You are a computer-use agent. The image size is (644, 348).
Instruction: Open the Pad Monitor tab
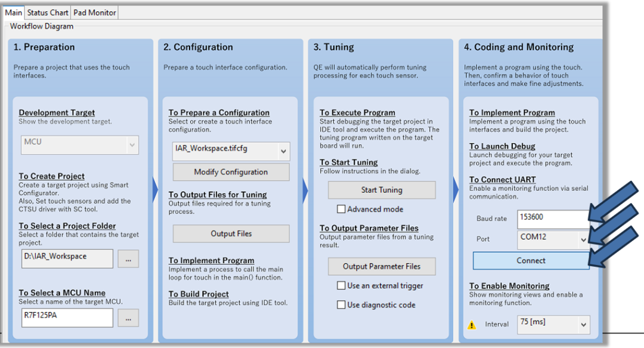[94, 13]
